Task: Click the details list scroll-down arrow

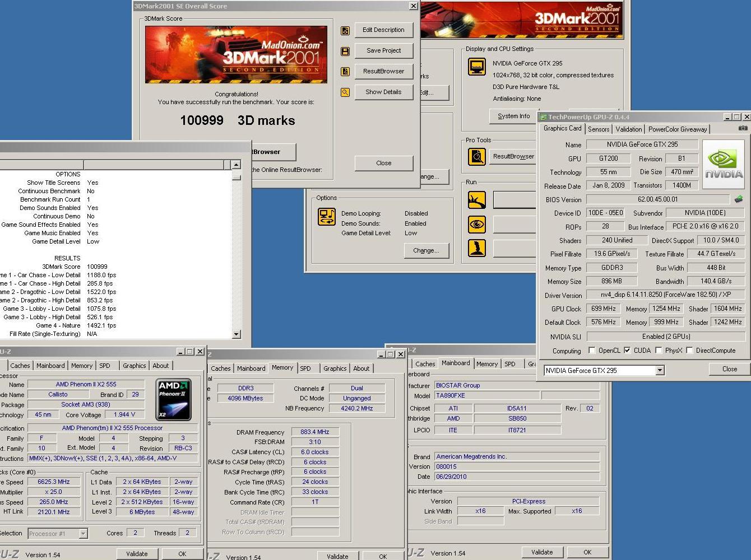Action: point(236,334)
